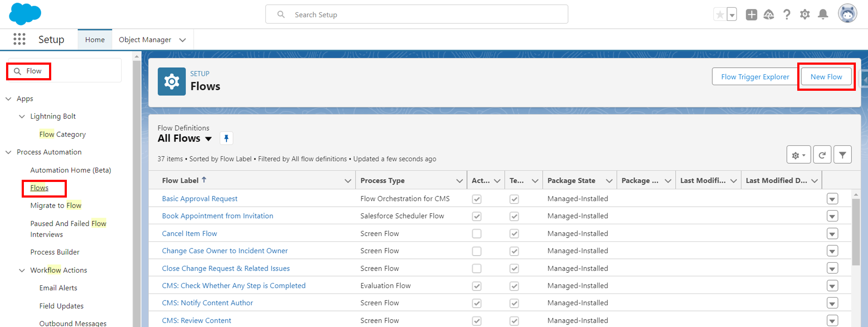This screenshot has height=327, width=868.
Task: Sort by the Flow Label arrow
Action: click(204, 180)
